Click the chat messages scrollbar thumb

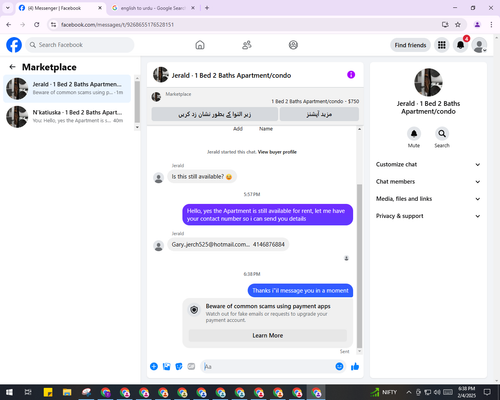(359, 266)
